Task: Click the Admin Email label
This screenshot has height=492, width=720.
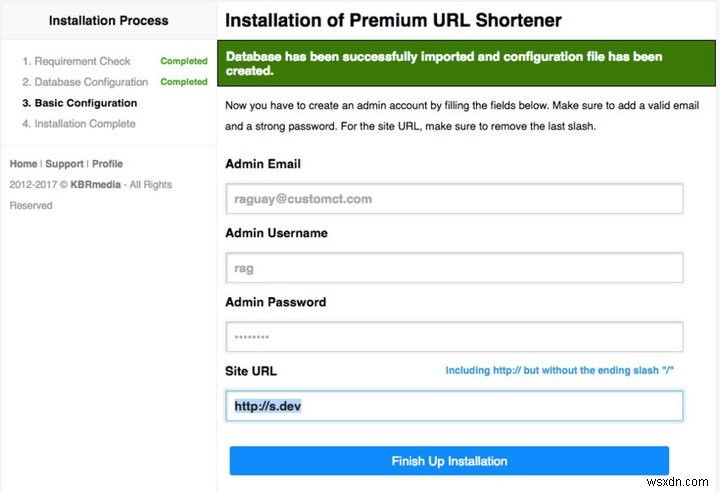Action: point(263,164)
